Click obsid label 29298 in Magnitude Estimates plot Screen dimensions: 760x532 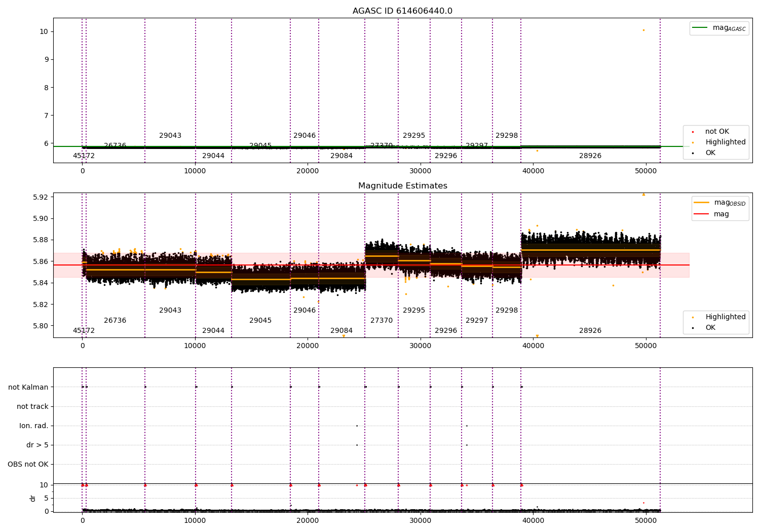point(507,311)
